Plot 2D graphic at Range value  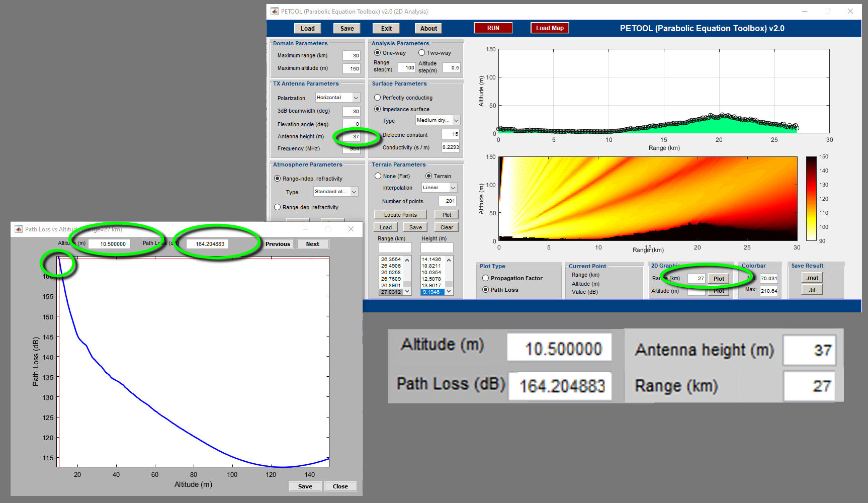[x=719, y=279]
